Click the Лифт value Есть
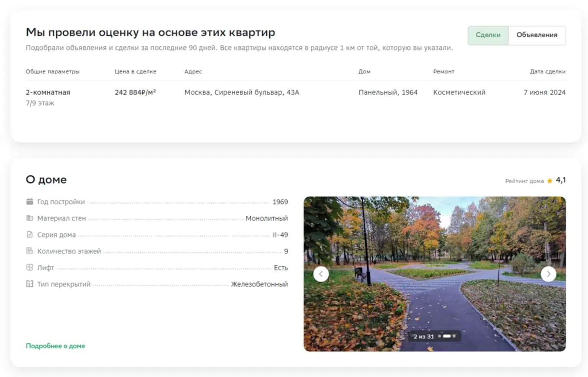This screenshot has height=377, width=588. [281, 267]
